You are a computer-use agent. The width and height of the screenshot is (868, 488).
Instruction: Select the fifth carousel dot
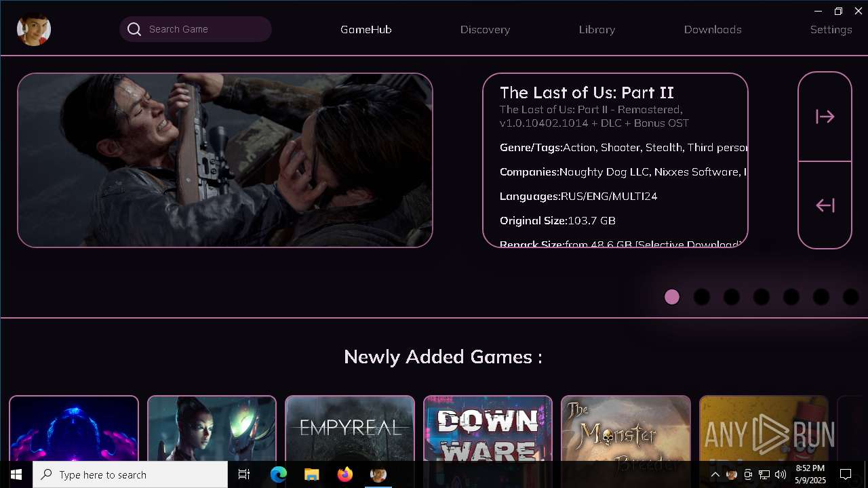tap(791, 297)
